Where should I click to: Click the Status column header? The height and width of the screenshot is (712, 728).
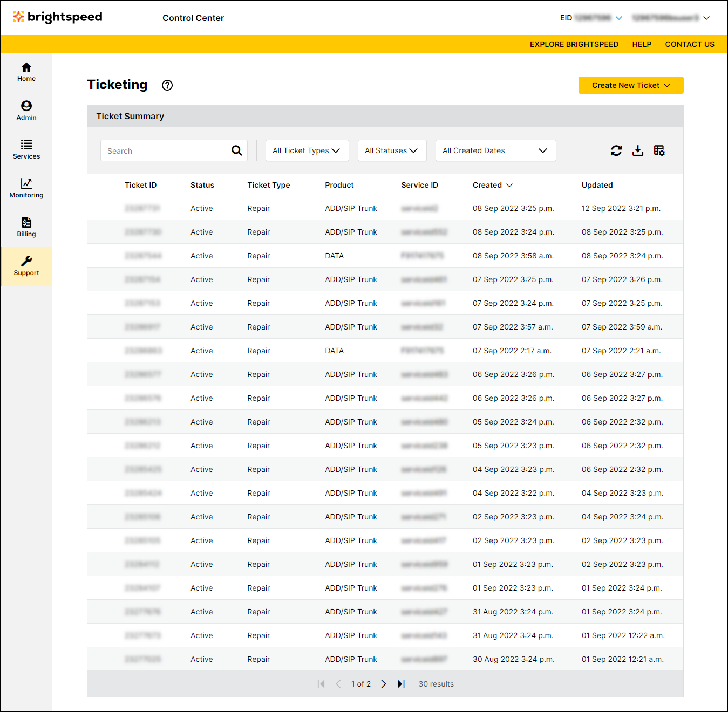click(x=202, y=185)
